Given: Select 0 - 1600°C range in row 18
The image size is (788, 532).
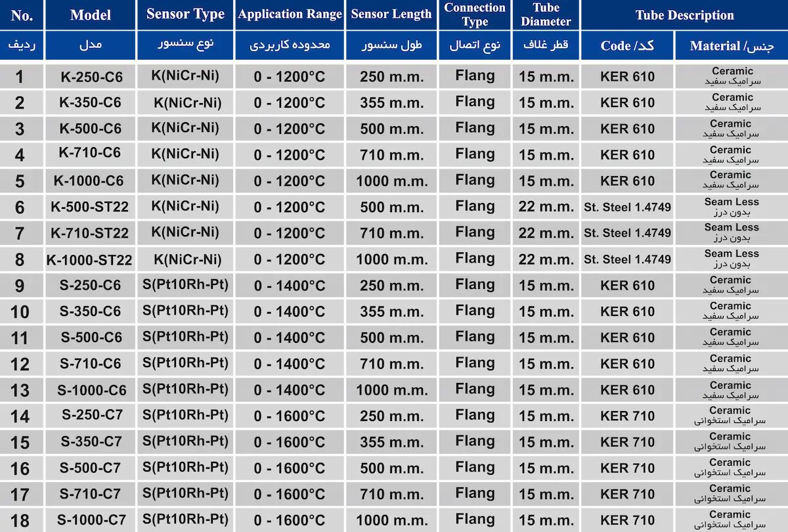Looking at the screenshot, I should click(x=290, y=521).
